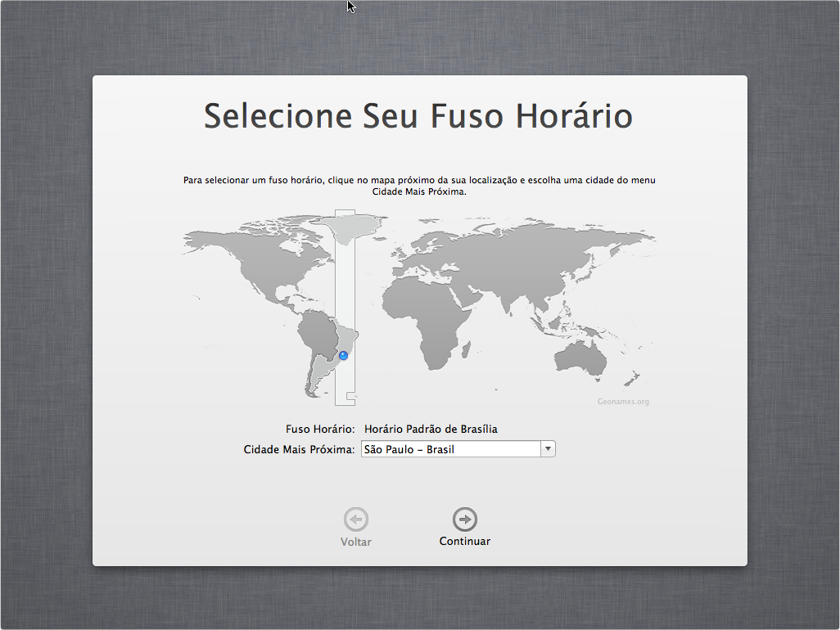Click the Continuar arrow icon
The image size is (840, 630).
click(x=465, y=520)
